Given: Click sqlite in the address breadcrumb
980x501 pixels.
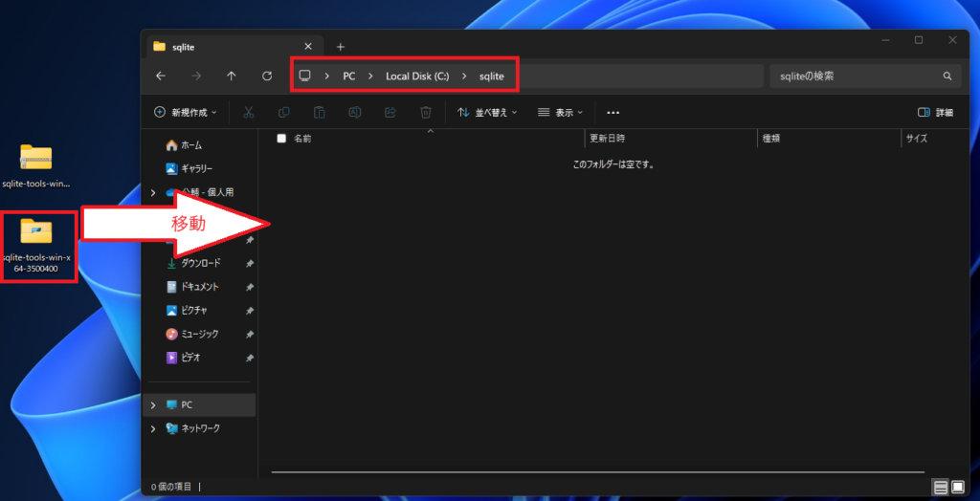Looking at the screenshot, I should click(x=491, y=76).
